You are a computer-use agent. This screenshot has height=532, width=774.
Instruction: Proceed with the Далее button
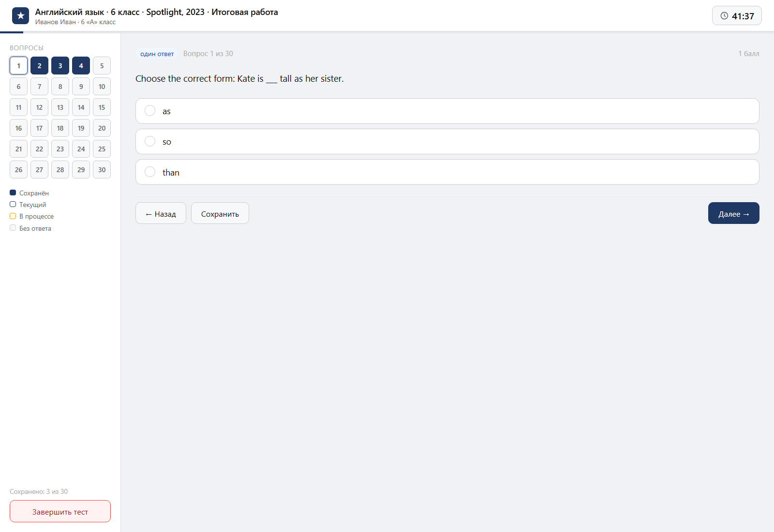[x=733, y=213]
